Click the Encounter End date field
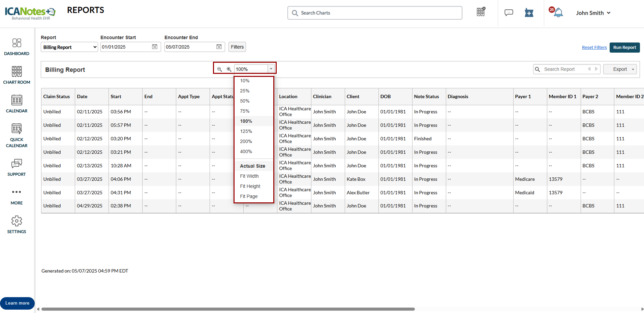The height and width of the screenshot is (313, 644). (194, 47)
